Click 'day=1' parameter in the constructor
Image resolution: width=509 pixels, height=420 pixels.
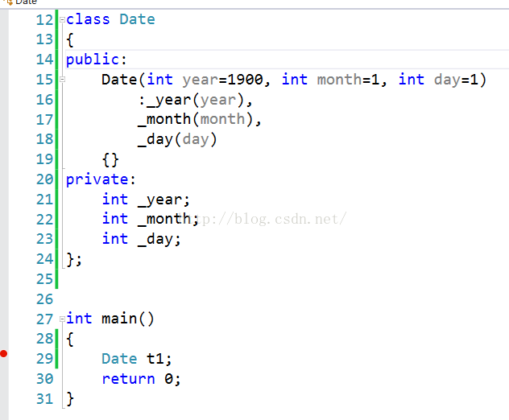(x=456, y=80)
